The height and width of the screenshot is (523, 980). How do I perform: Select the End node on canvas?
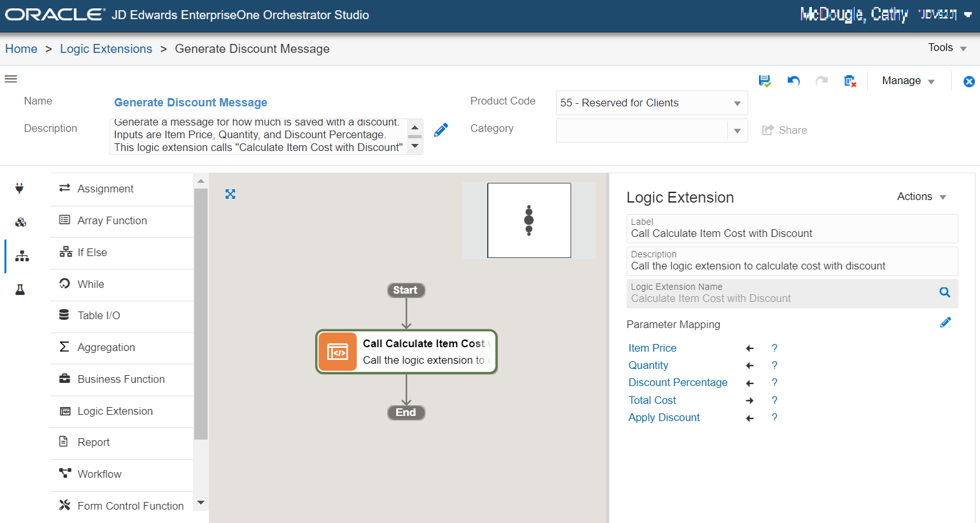pos(406,413)
